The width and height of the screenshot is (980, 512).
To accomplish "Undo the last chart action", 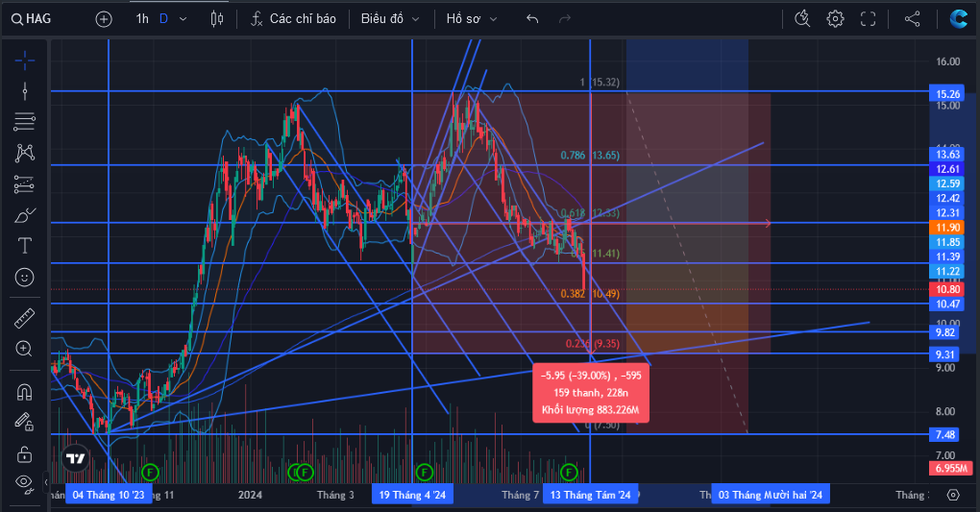I will (532, 19).
